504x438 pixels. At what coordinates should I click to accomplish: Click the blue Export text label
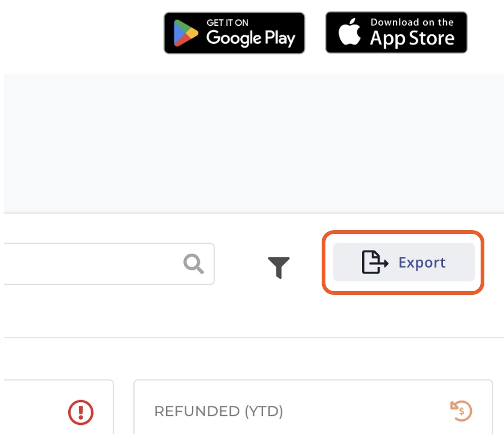422,263
